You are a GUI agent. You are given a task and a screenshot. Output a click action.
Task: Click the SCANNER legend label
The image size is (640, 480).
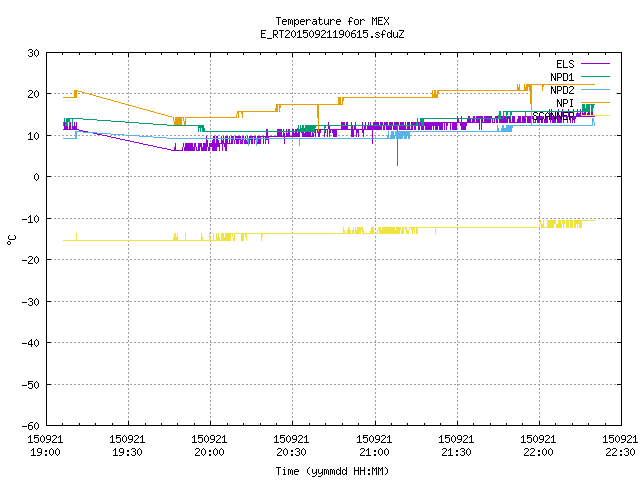coord(553,116)
